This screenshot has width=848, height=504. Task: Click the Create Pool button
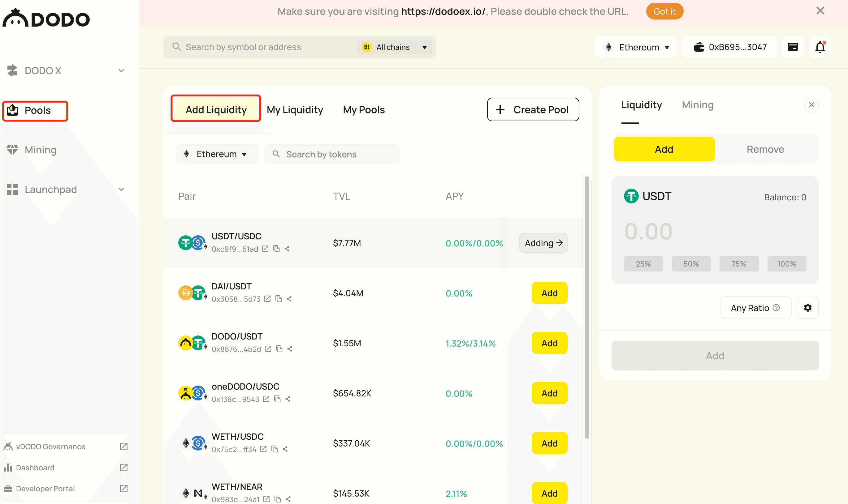[x=533, y=109]
